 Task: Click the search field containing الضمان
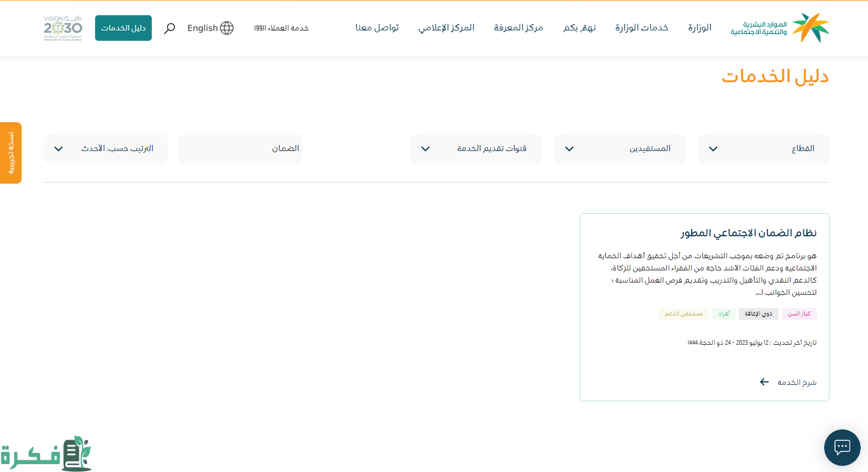pyautogui.click(x=240, y=149)
